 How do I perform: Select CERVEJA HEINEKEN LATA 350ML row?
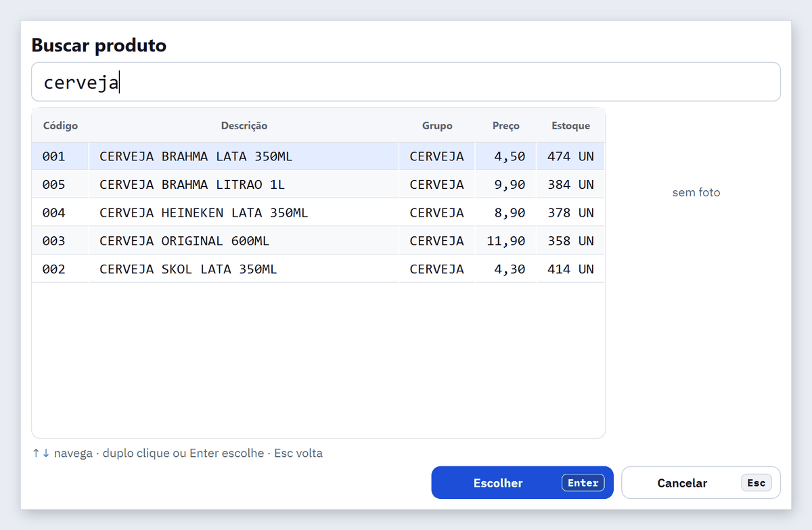(318, 213)
